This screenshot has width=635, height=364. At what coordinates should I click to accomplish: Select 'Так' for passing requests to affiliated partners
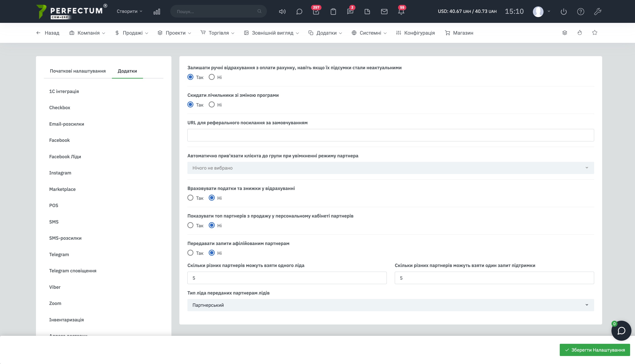point(190,253)
